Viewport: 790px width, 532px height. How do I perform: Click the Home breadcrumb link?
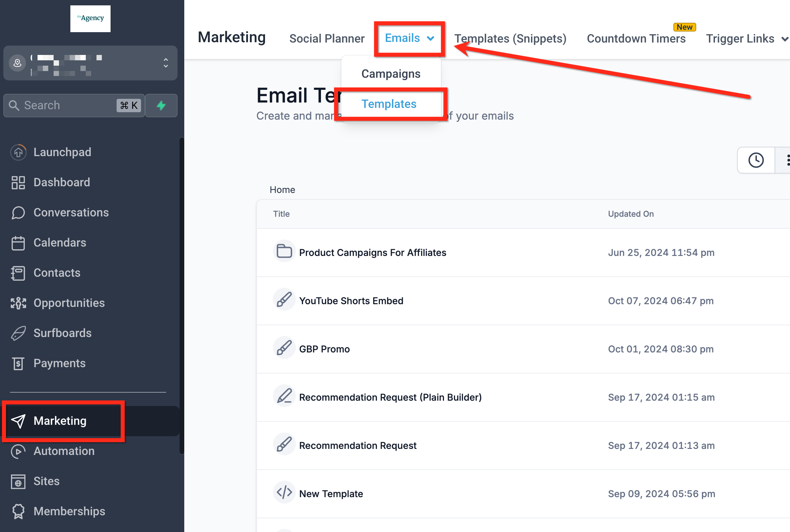[282, 190]
